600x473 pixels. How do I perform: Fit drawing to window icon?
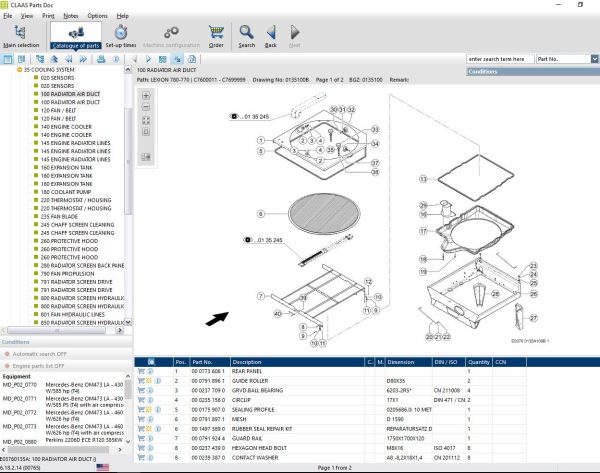pyautogui.click(x=146, y=121)
